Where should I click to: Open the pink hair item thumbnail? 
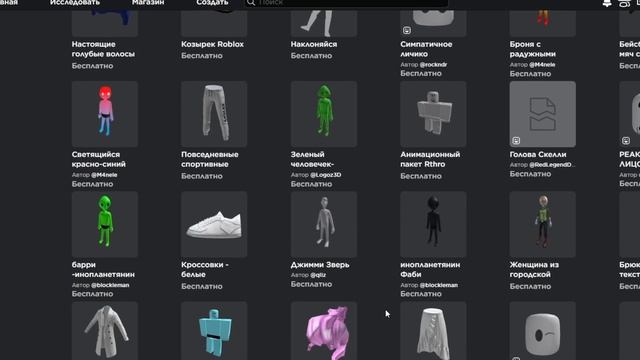click(324, 331)
